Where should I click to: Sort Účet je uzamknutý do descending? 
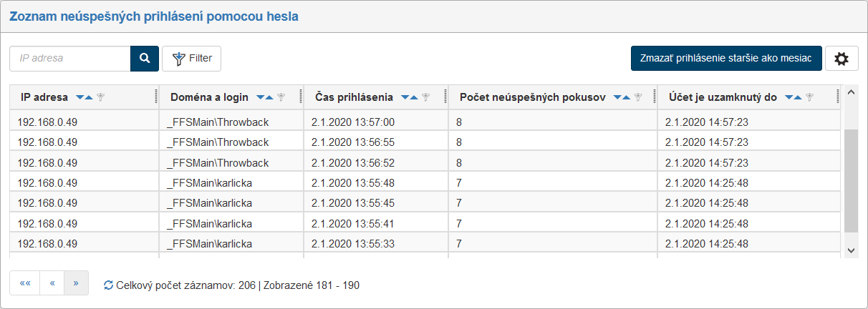point(789,97)
